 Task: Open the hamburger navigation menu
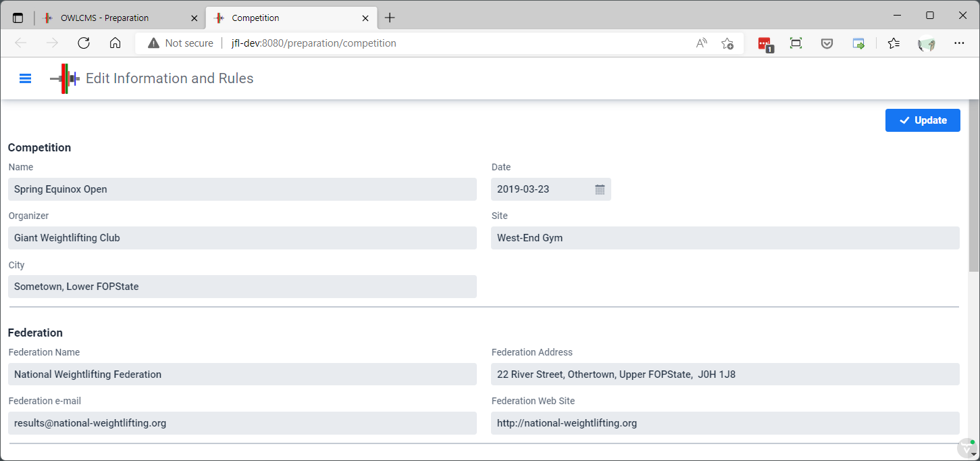(x=25, y=78)
